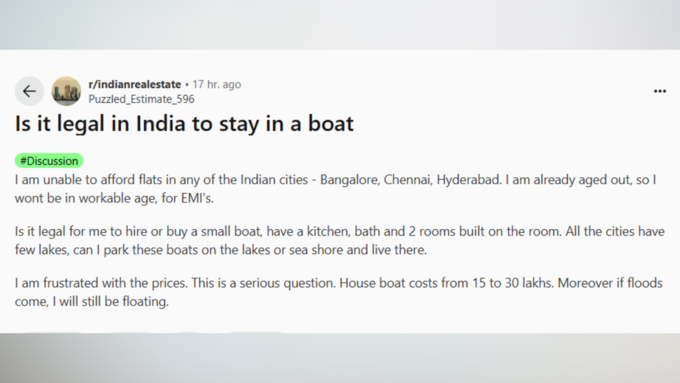The image size is (680, 383).
Task: Go back using the left arrow button
Action: [x=29, y=91]
